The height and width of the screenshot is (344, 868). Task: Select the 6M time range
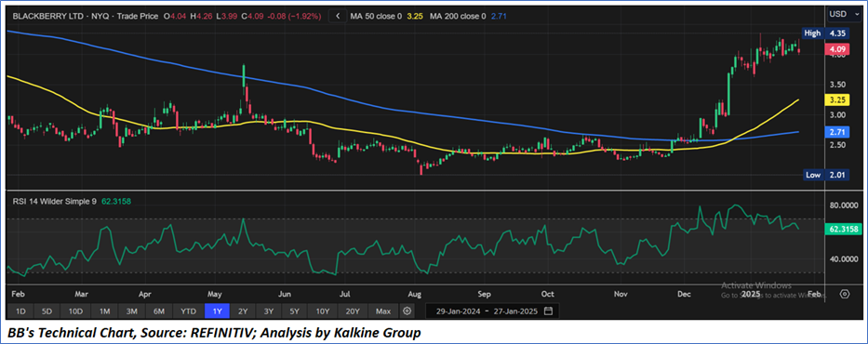click(159, 311)
